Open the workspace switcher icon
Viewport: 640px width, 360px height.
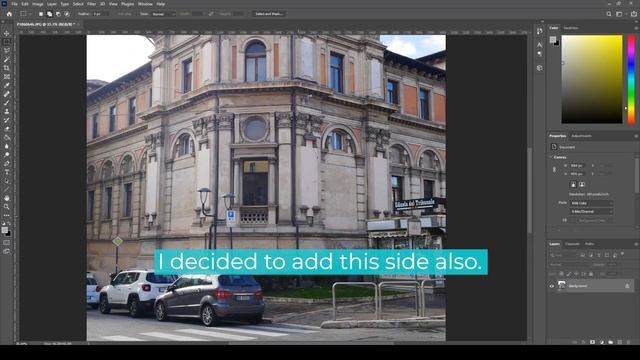[620, 14]
